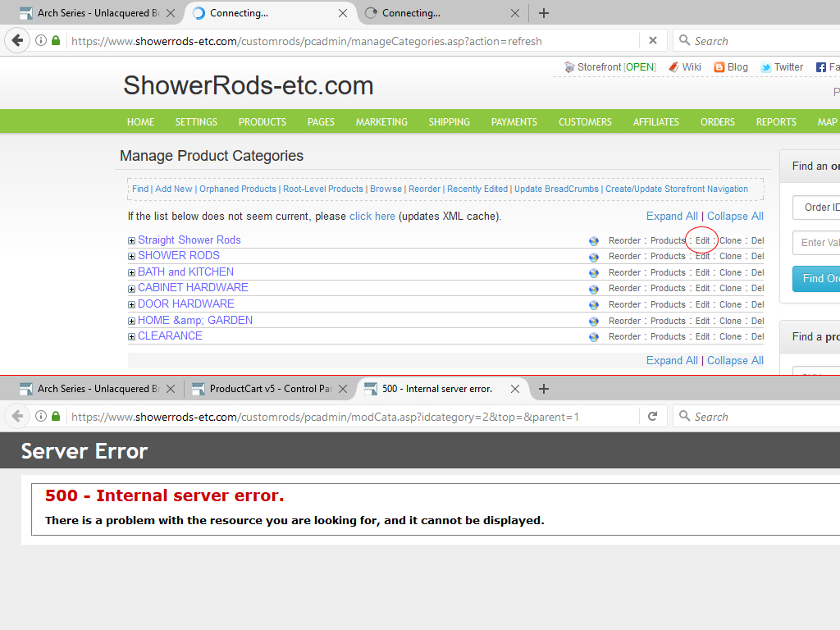Stop page loading in top browser window
Viewport: 840px width, 630px height.
pyautogui.click(x=652, y=41)
